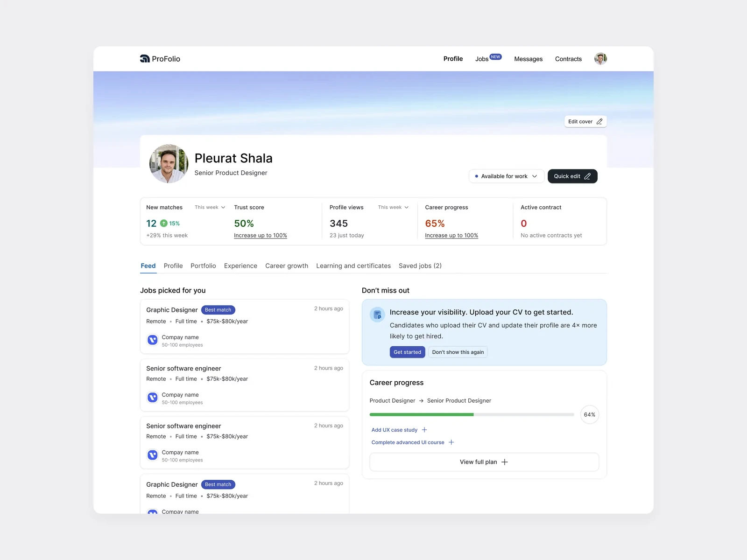Viewport: 747px width, 560px height.
Task: Click company logo in first Graphic Designer card
Action: (152, 340)
